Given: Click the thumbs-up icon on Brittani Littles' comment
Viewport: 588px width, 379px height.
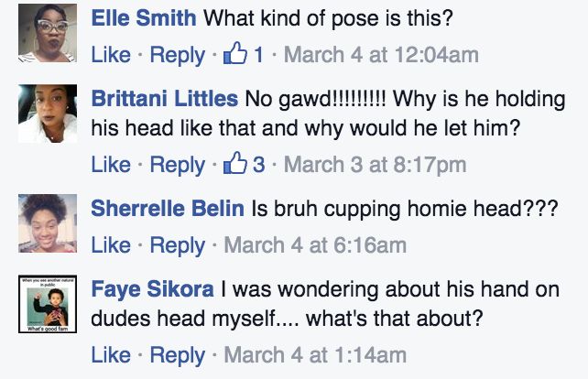Looking at the screenshot, I should pos(236,165).
